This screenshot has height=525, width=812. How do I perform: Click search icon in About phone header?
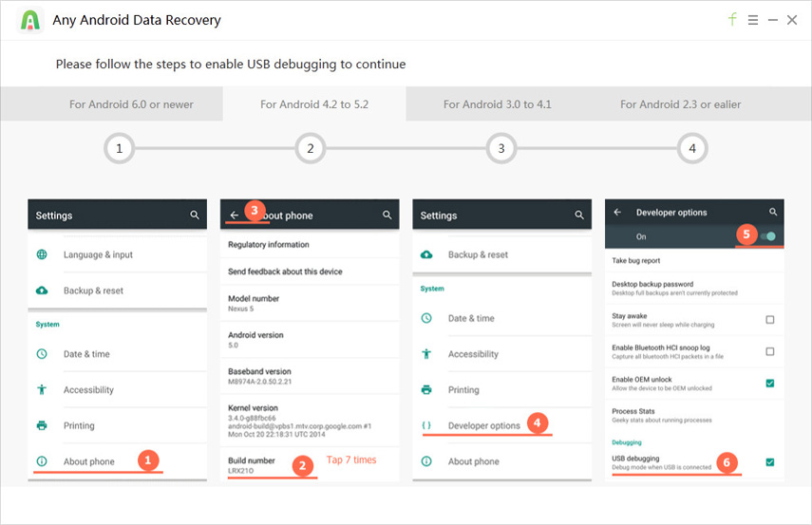[x=387, y=215]
